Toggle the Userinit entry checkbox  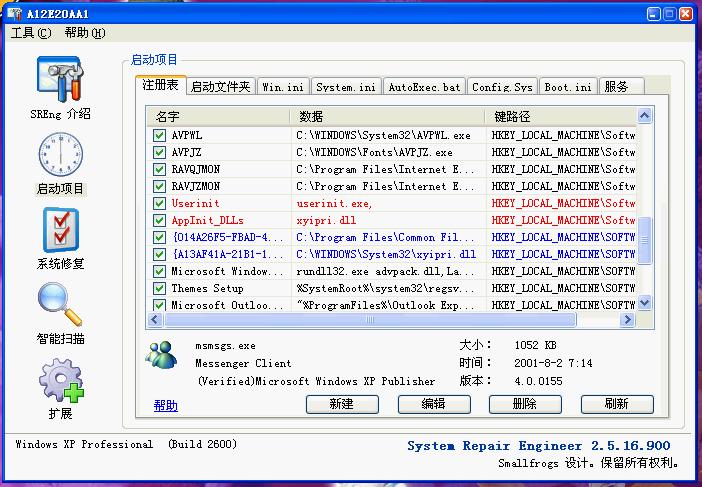(x=159, y=203)
